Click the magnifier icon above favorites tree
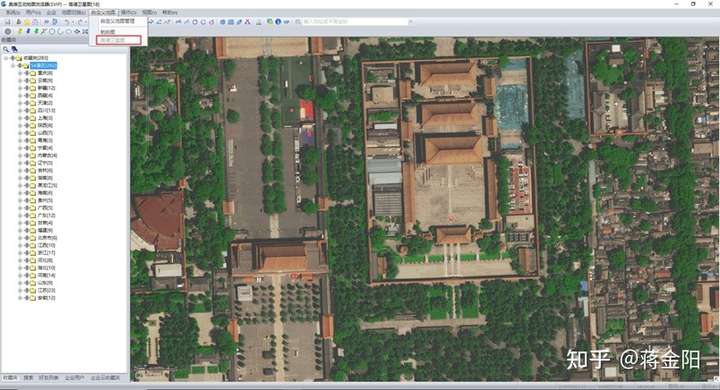The width and height of the screenshot is (720, 390). pyautogui.click(x=6, y=49)
